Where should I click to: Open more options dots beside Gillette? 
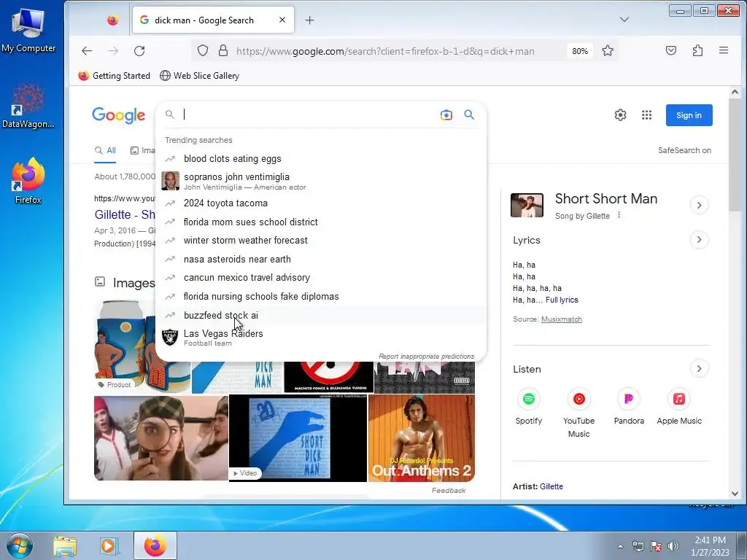619,215
